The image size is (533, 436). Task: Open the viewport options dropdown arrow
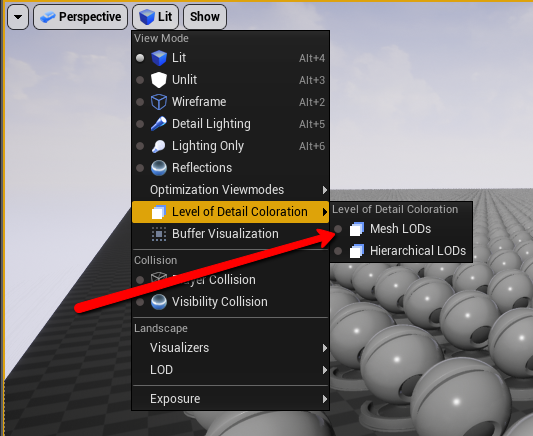click(18, 17)
